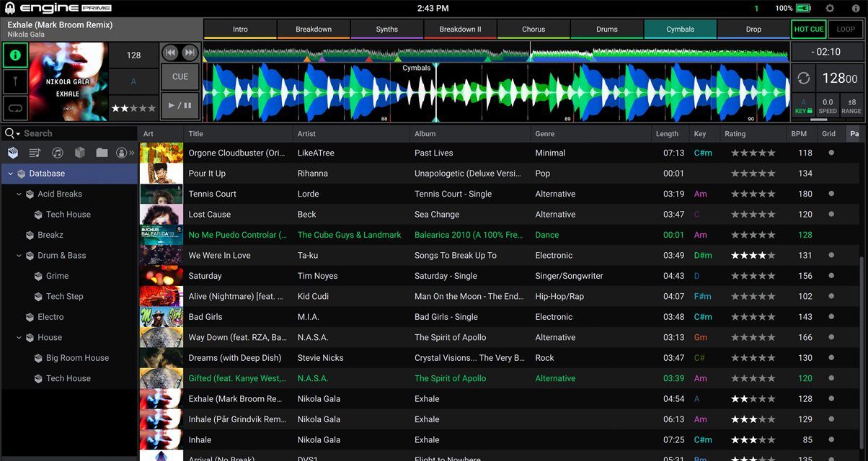Image resolution: width=868 pixels, height=461 pixels.
Task: Collapse the Drum & Bass crate
Action: tap(19, 256)
